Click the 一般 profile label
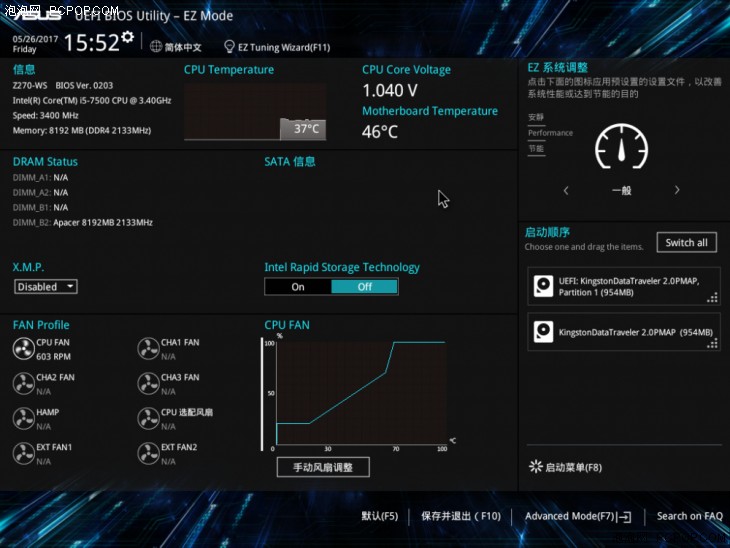This screenshot has width=730, height=548. pyautogui.click(x=622, y=190)
